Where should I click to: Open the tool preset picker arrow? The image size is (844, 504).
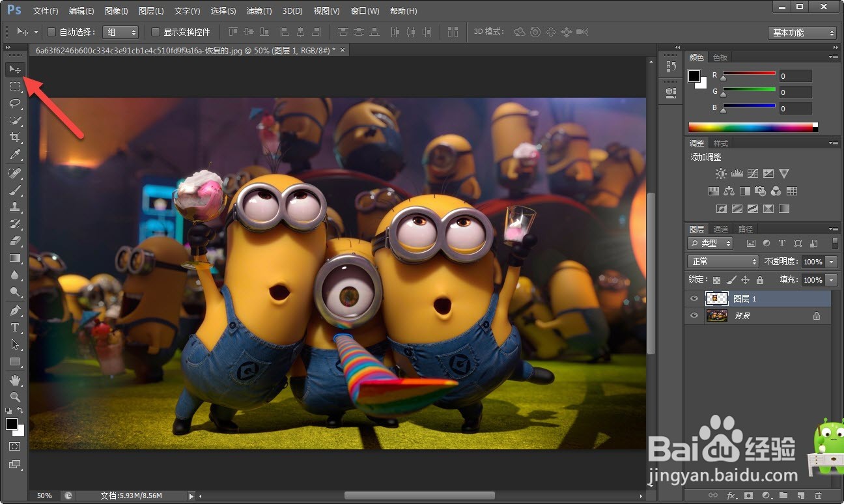pos(36,32)
